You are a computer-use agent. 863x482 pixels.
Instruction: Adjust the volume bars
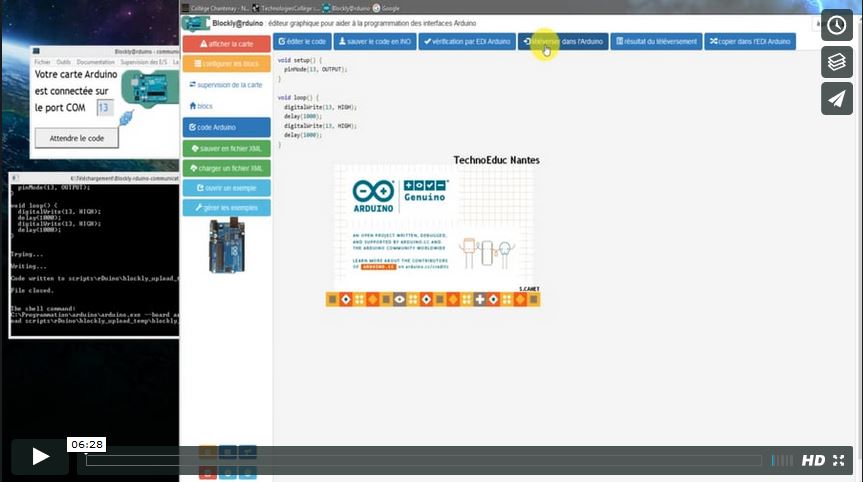coord(782,461)
